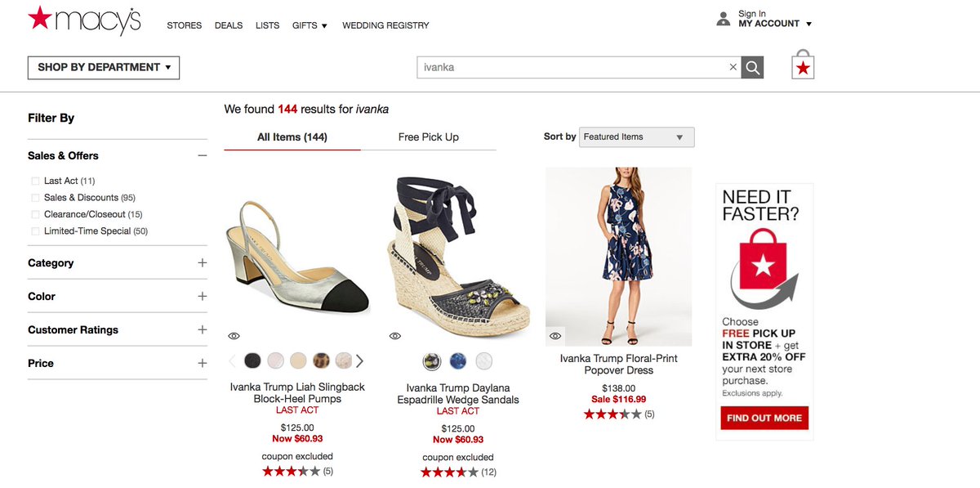The width and height of the screenshot is (980, 488).
Task: Select the All Items (144) tab
Action: click(x=292, y=137)
